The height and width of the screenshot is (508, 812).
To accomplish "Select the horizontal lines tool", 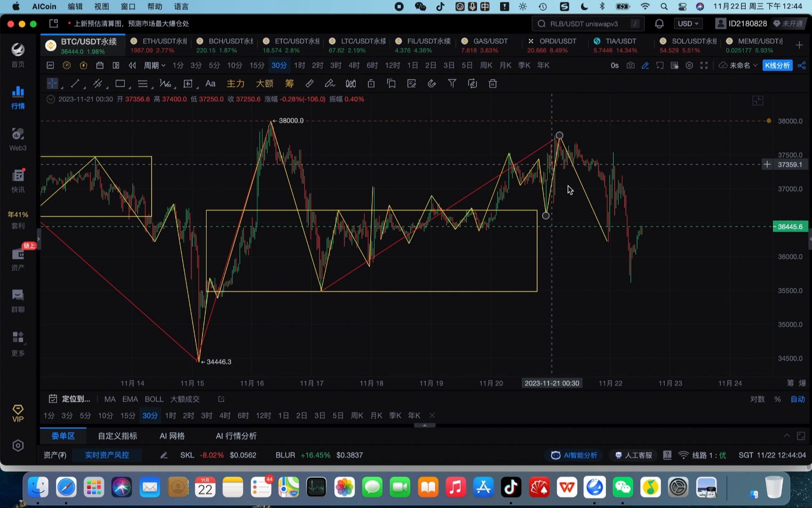I will [x=143, y=83].
